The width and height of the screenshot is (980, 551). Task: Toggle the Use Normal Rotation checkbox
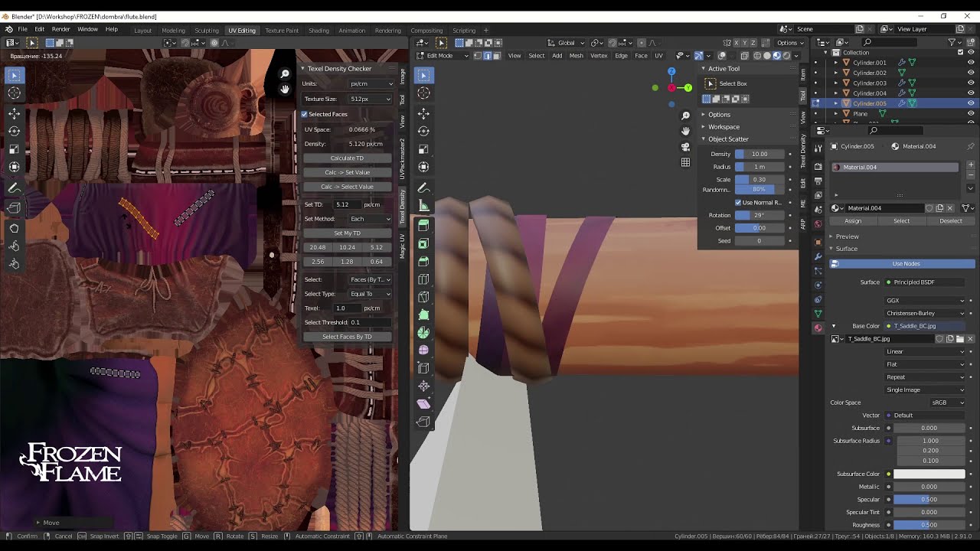tap(738, 203)
